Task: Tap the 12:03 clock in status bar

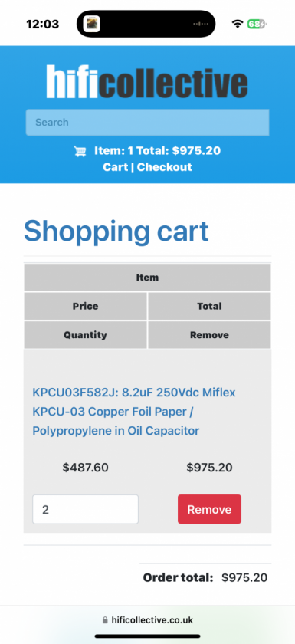Action: tap(43, 24)
